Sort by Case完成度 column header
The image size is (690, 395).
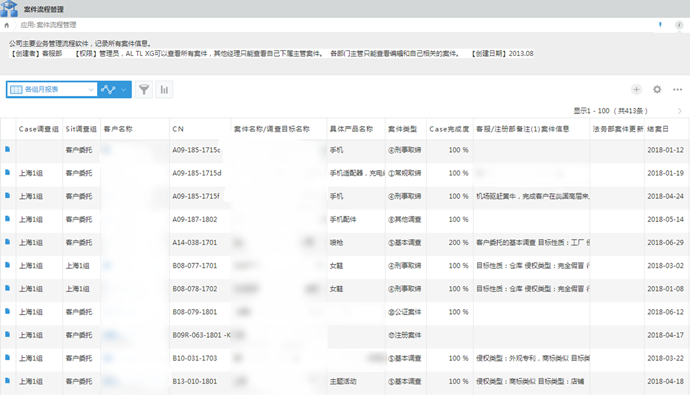pos(449,129)
